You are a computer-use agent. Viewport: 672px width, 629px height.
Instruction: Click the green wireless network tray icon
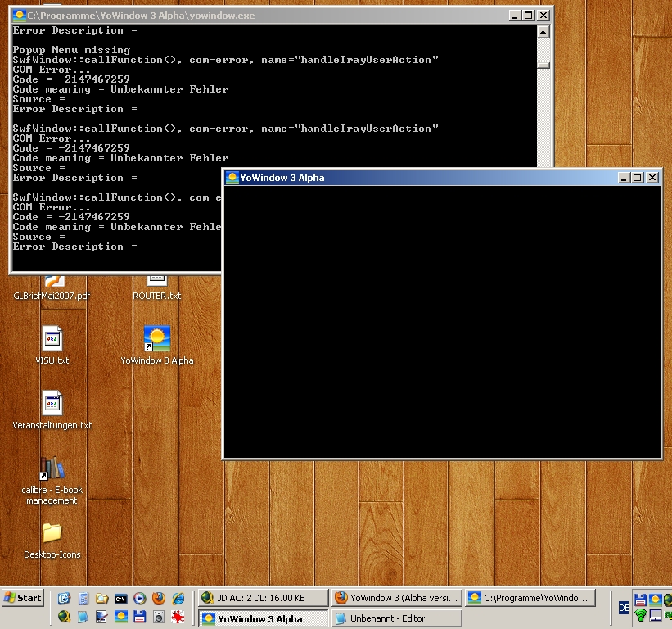pyautogui.click(x=641, y=615)
